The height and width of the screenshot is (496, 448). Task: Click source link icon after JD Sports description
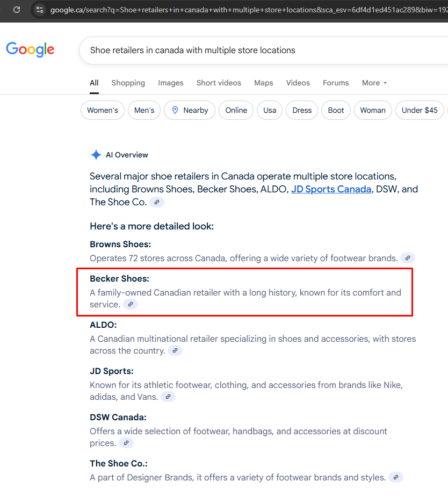(x=168, y=397)
